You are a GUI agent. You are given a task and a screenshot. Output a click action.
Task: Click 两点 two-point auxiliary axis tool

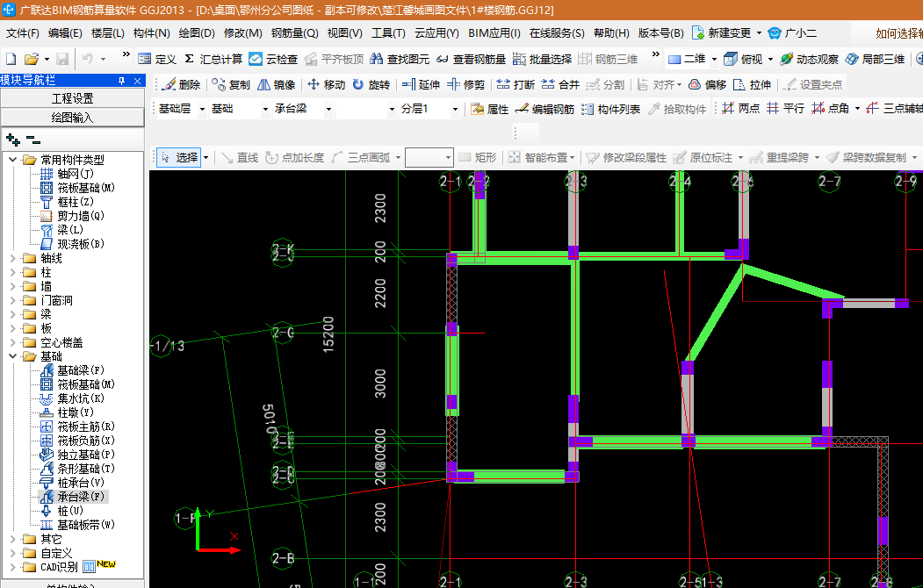(x=741, y=108)
